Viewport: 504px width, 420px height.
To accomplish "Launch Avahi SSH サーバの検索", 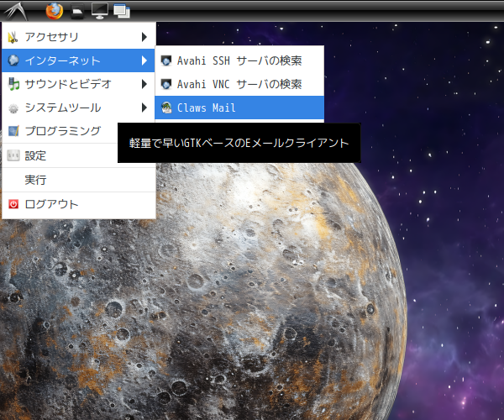I will 239,60.
